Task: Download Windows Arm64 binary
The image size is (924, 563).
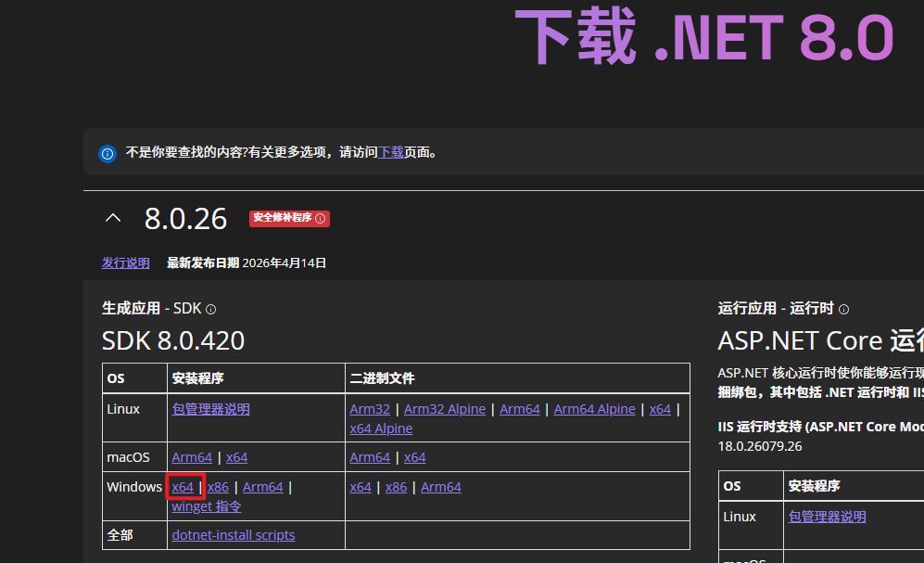Action: 441,487
